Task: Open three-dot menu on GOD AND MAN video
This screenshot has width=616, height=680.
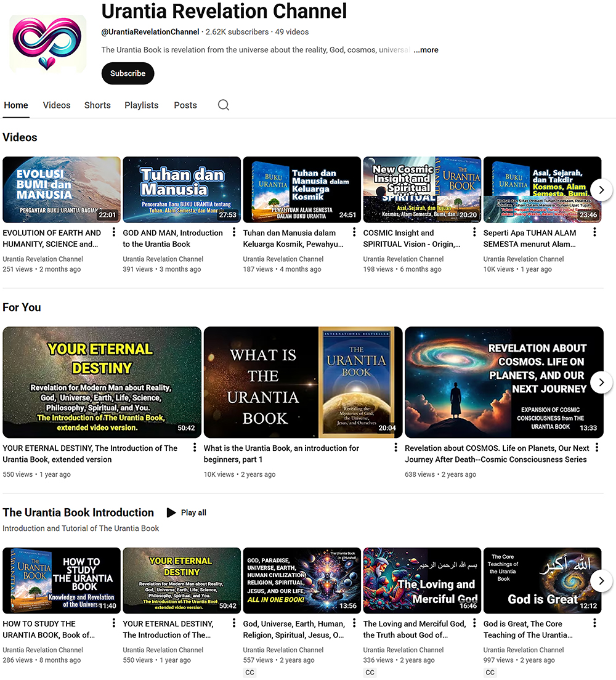Action: click(233, 232)
